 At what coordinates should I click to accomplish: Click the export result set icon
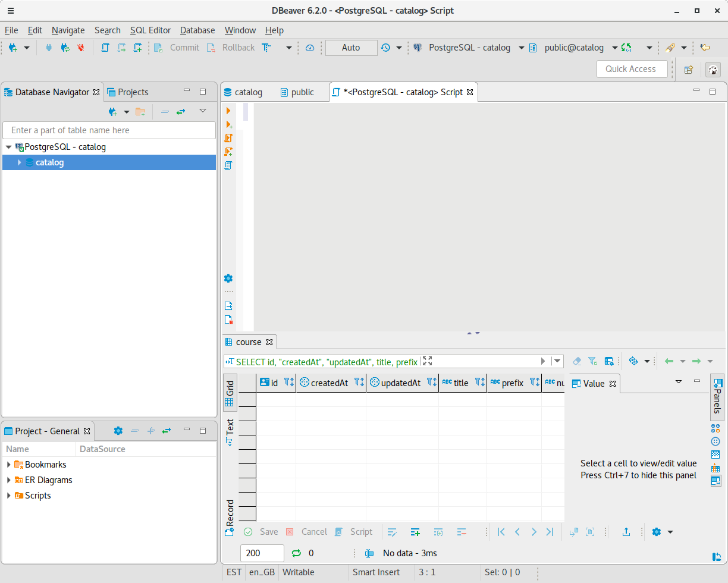click(x=626, y=532)
